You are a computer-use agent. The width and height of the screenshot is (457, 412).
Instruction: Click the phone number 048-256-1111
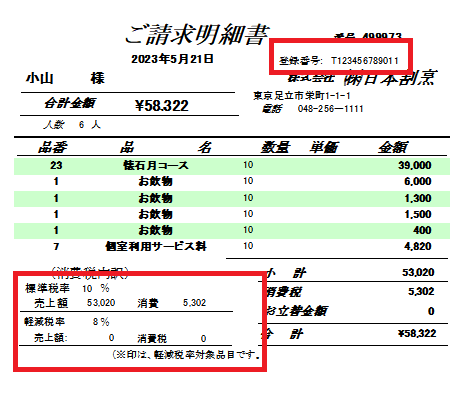330,109
